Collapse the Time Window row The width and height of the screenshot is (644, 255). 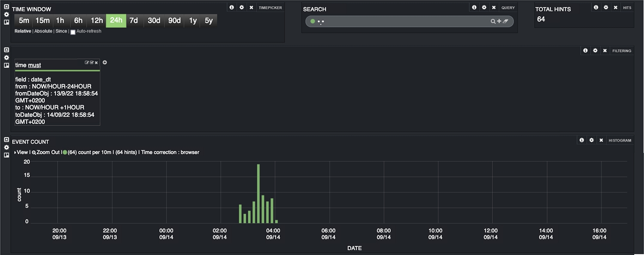6,6
